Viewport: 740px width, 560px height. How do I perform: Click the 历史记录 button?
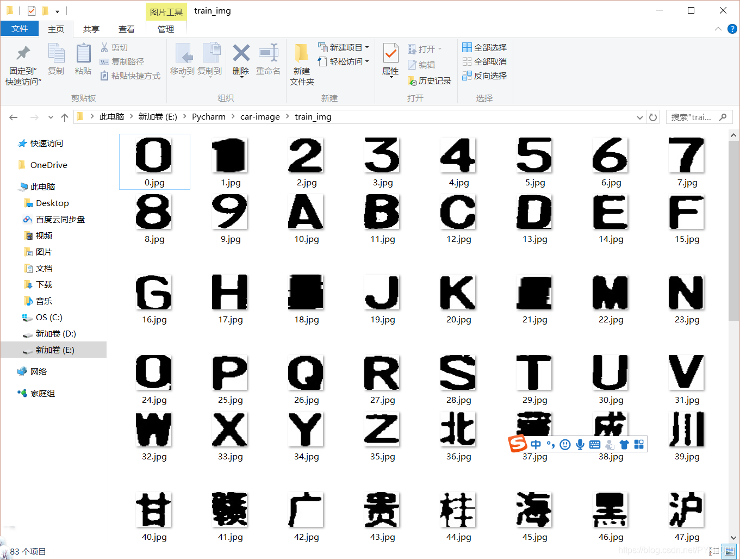pos(430,80)
